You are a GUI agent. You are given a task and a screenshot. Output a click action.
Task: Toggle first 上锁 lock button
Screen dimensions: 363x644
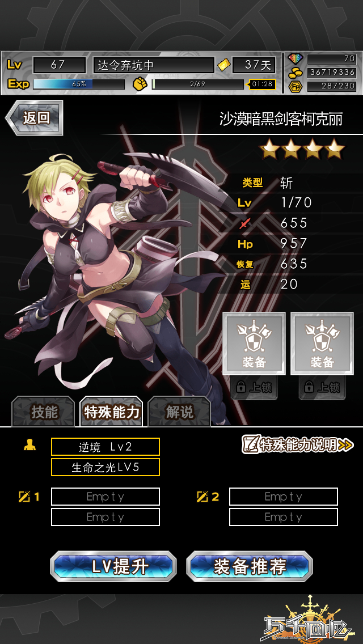coord(254,387)
